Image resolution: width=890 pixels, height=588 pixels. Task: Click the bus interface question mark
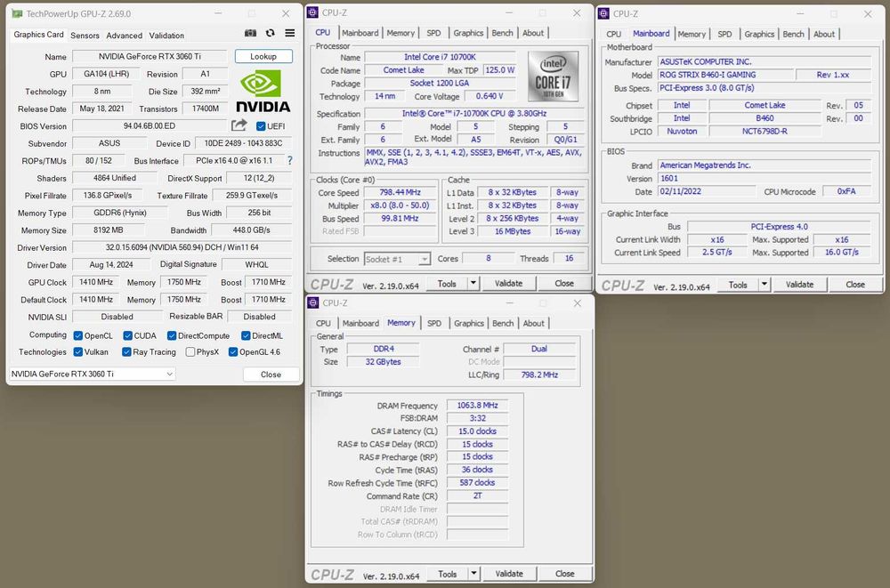(x=289, y=161)
